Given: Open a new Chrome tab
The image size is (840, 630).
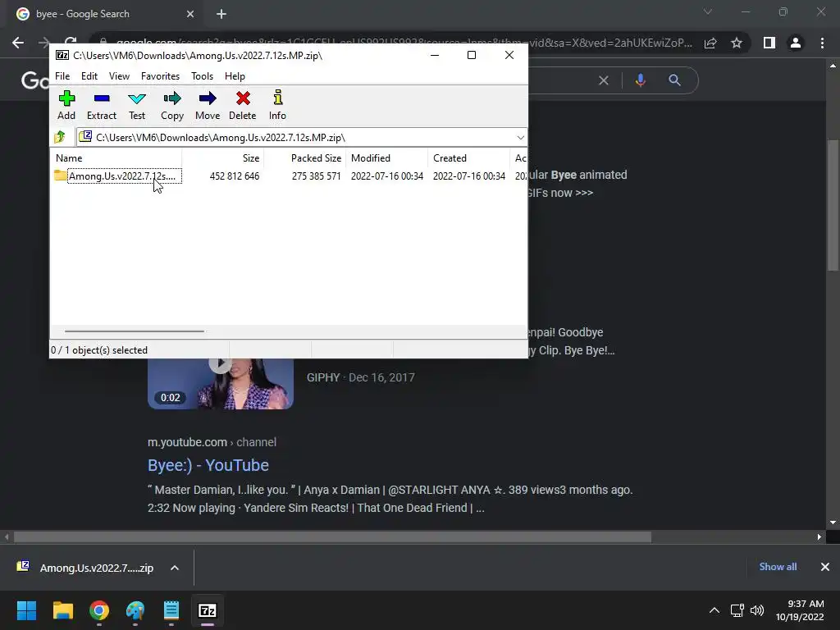Looking at the screenshot, I should (x=221, y=14).
